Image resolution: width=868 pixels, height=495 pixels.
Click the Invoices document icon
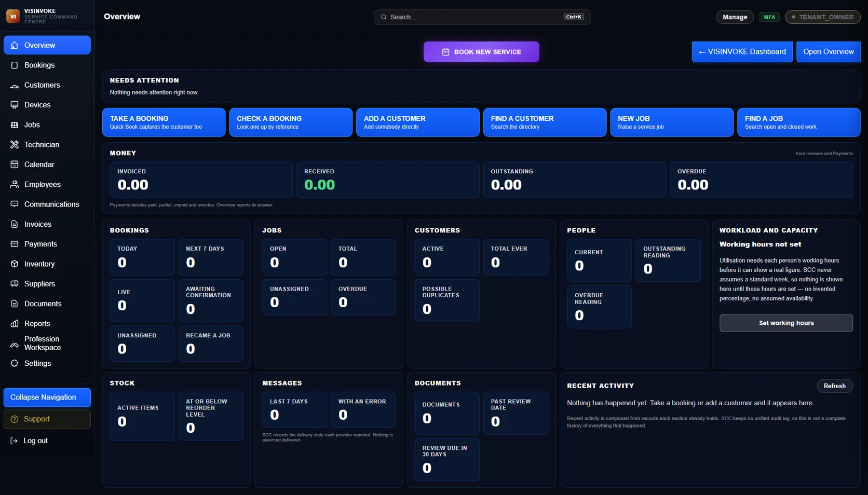tap(15, 224)
